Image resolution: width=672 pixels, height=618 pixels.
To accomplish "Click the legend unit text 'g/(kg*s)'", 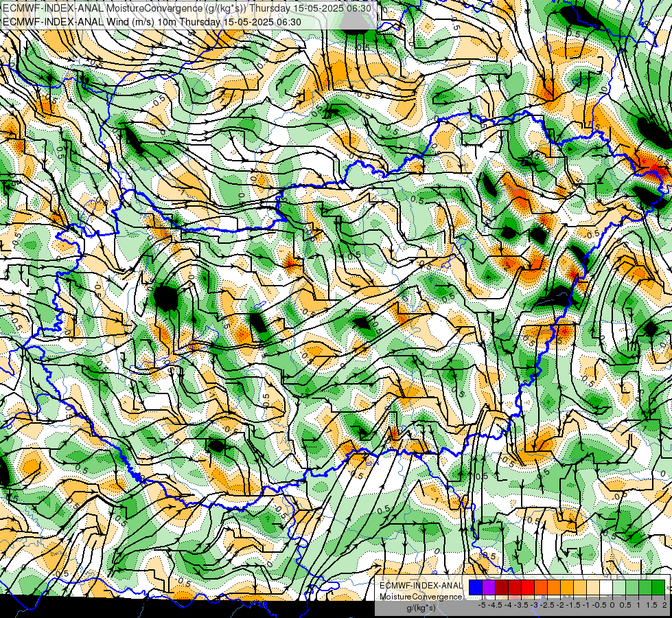I will (x=421, y=608).
